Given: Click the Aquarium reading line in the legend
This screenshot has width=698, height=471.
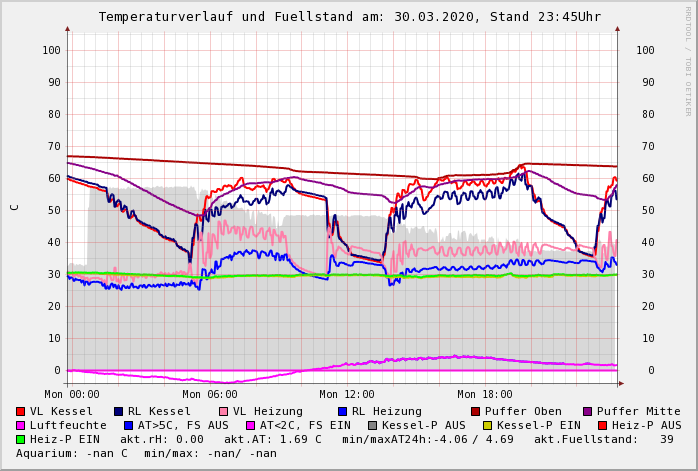Looking at the screenshot, I should [x=146, y=453].
